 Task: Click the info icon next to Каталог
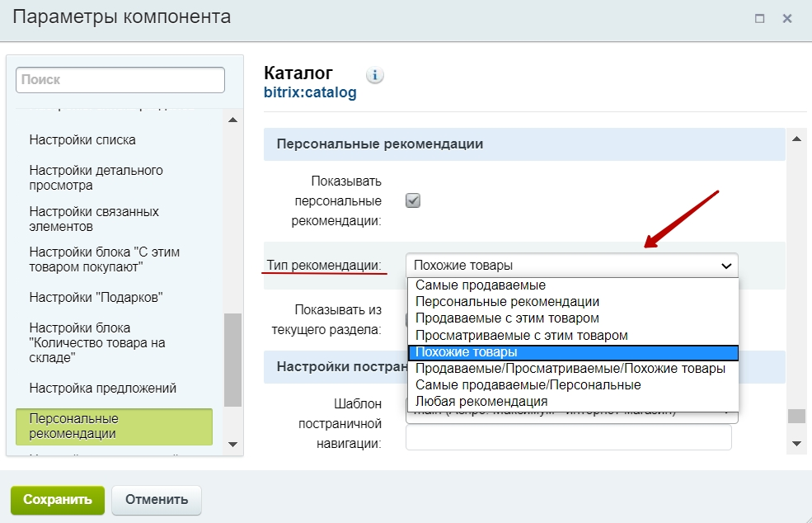point(375,76)
